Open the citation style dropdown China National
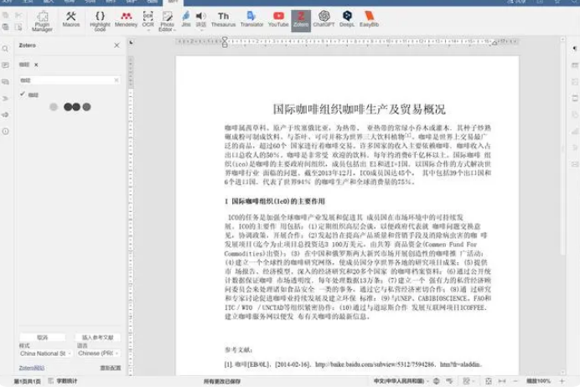Image resolution: width=580 pixels, height=392 pixels. coord(45,353)
